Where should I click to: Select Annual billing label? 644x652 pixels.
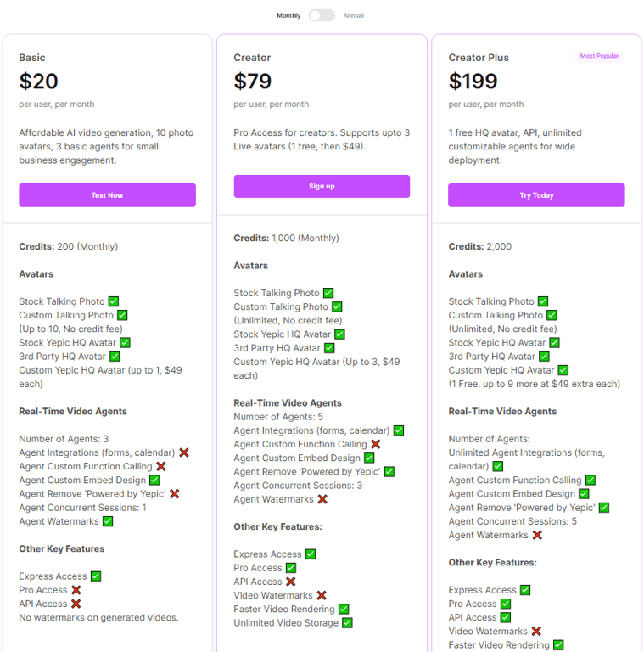click(x=353, y=15)
